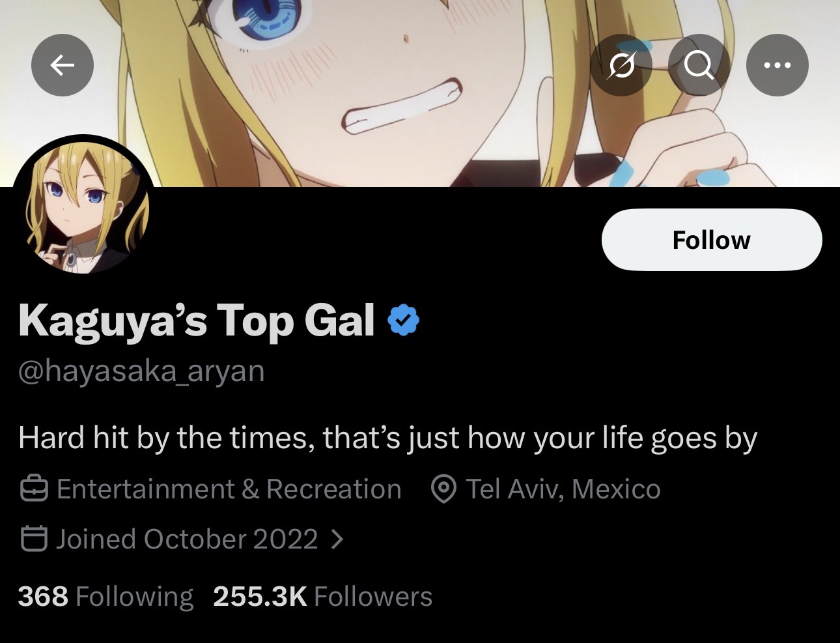Screen dimensions: 840x643
Task: Search this profile with magnifier icon
Action: [x=699, y=65]
